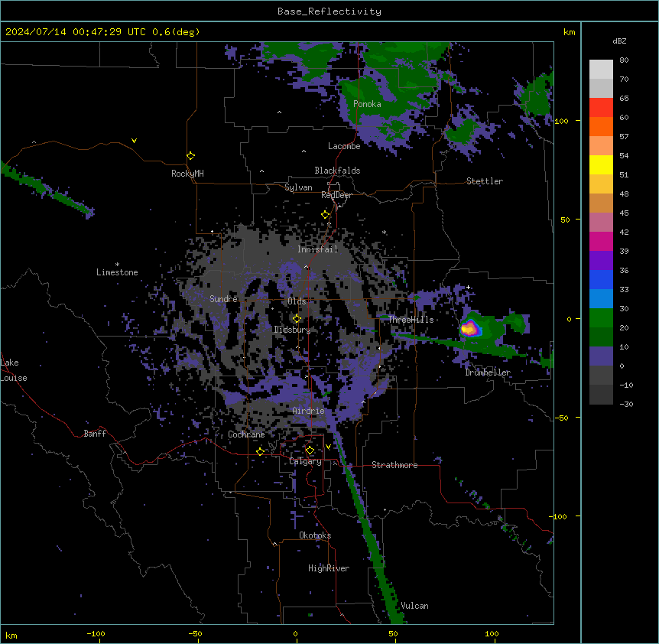Click the -100 tick on the bottom axis
Image resolution: width=659 pixels, height=644 pixels.
click(96, 633)
